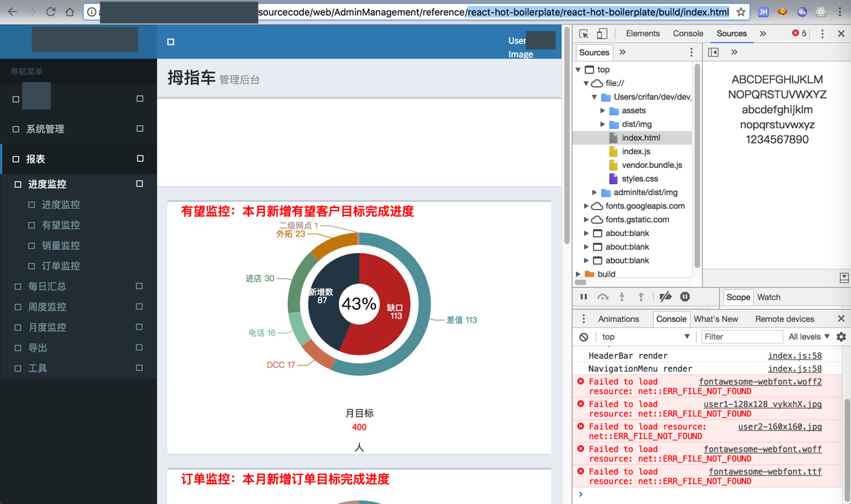This screenshot has height=504, width=851.
Task: Click the step into debugger icon
Action: (622, 297)
